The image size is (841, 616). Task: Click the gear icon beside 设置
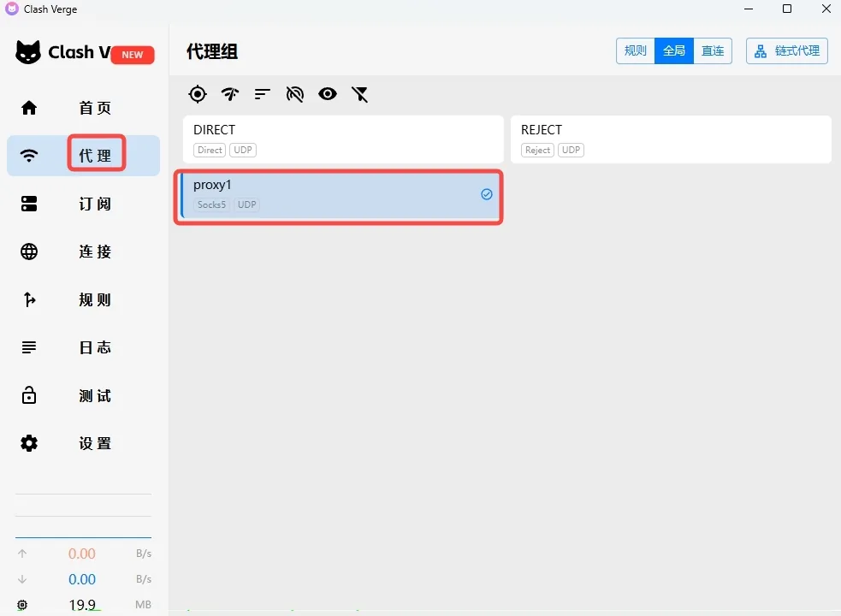click(29, 443)
